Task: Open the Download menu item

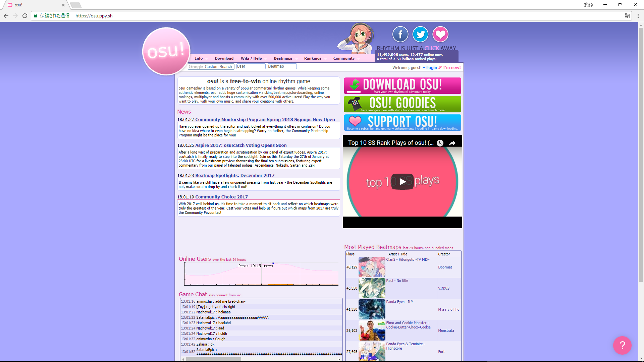Action: coord(224,58)
